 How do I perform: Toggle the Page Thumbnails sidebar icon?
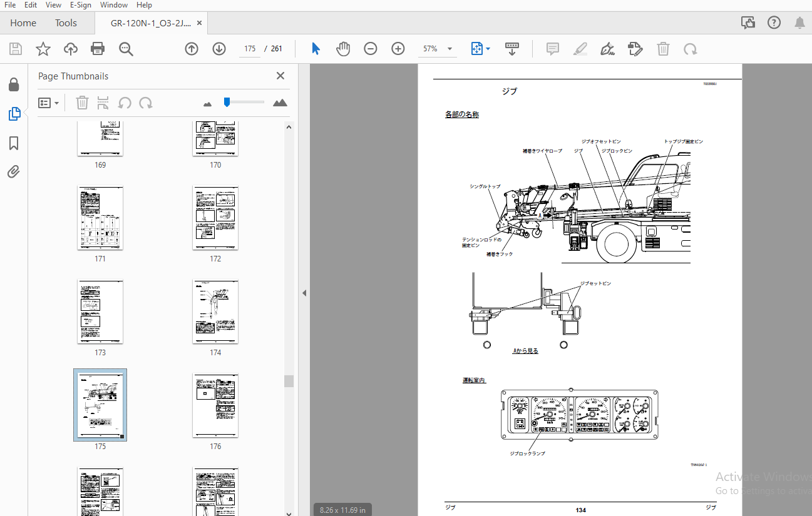14,114
